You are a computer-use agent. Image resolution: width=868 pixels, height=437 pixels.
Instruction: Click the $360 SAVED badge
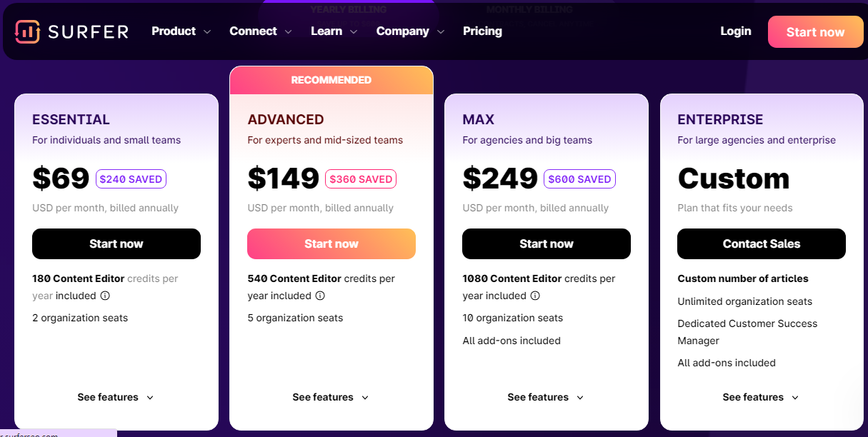click(360, 179)
